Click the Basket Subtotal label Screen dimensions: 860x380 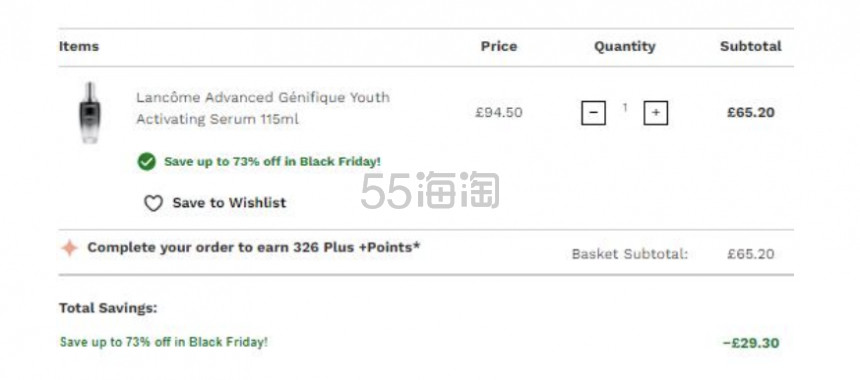coord(630,254)
